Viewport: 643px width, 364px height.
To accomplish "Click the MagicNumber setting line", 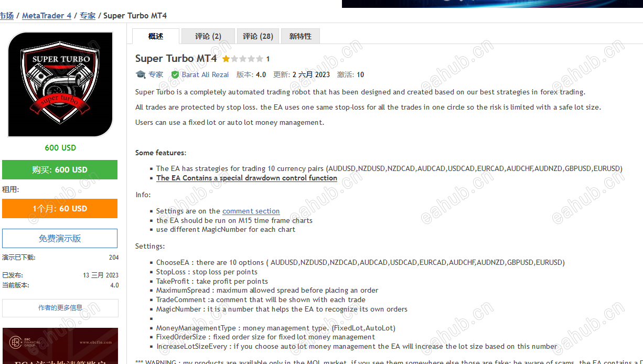I will [282, 309].
